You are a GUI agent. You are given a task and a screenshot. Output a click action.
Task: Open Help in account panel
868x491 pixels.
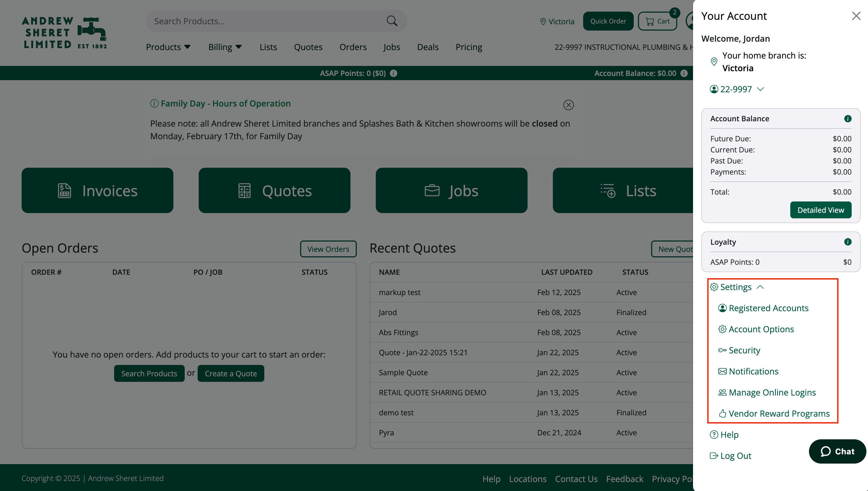point(724,435)
